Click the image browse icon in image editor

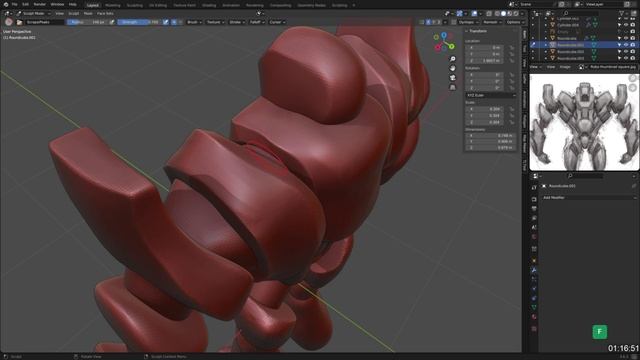582,67
